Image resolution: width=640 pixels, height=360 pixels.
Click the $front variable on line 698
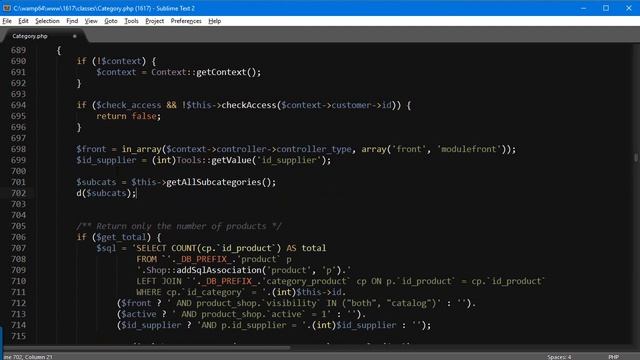pos(91,149)
